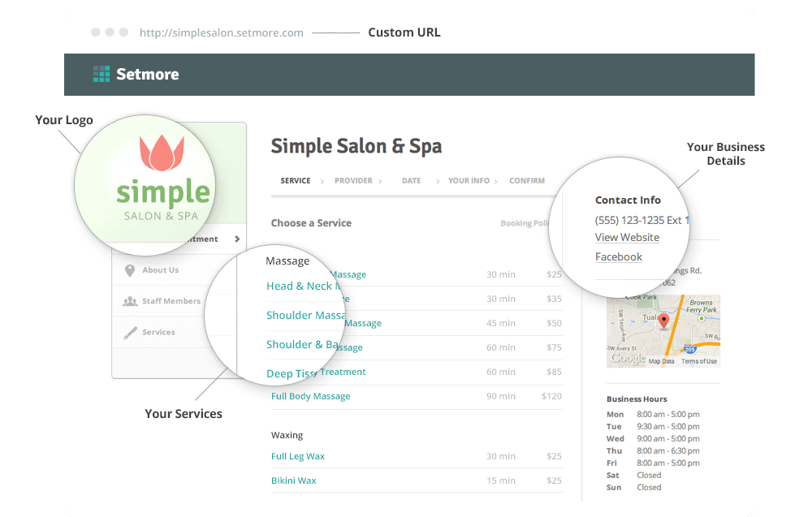
Task: Open About Us sidebar item
Action: (161, 270)
